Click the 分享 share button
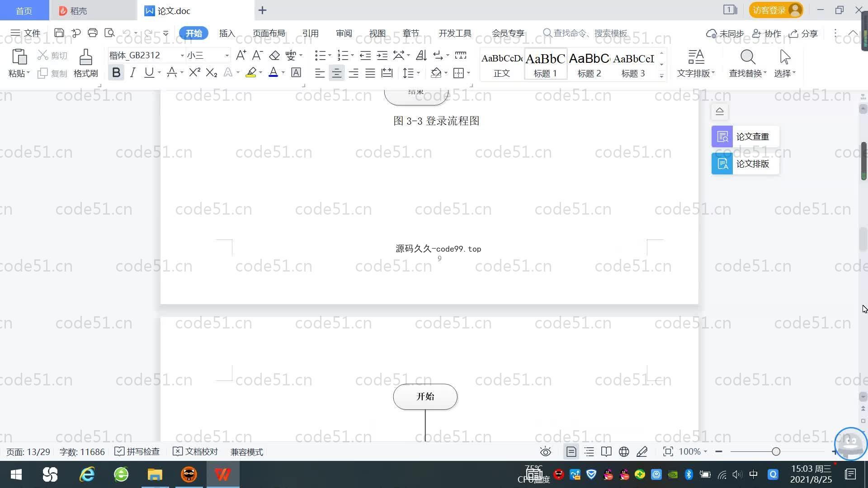Viewport: 868px width, 488px height. 803,33
